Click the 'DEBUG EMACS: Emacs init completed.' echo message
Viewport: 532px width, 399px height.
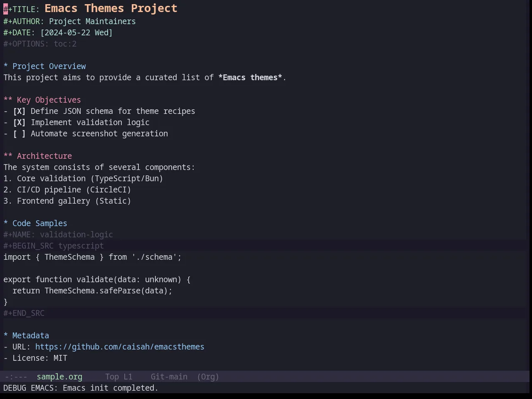(x=81, y=388)
